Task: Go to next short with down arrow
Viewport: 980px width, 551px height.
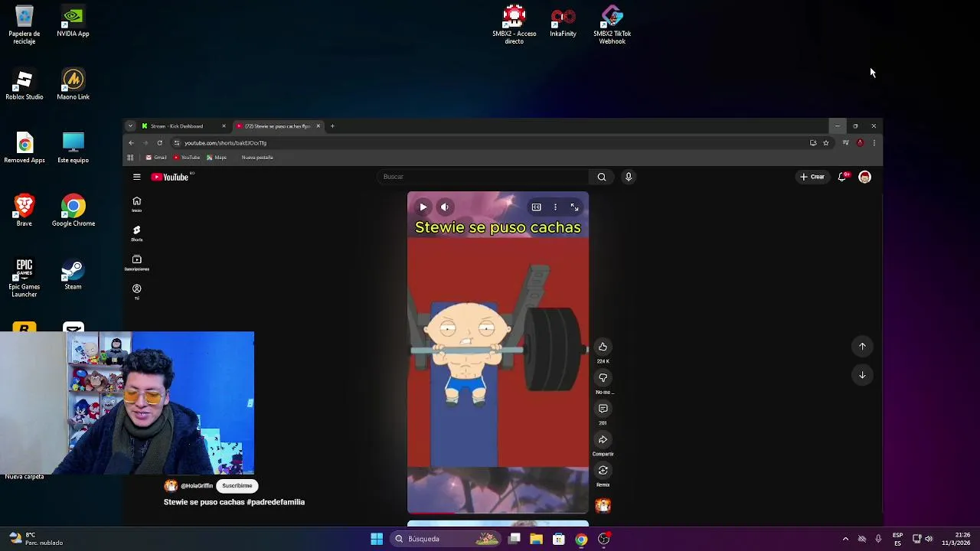Action: [x=862, y=375]
